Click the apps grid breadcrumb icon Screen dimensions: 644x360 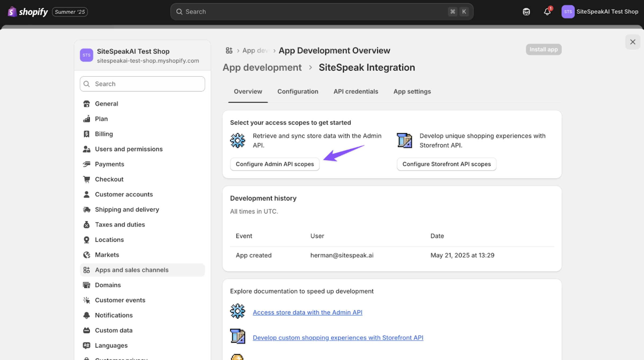229,50
